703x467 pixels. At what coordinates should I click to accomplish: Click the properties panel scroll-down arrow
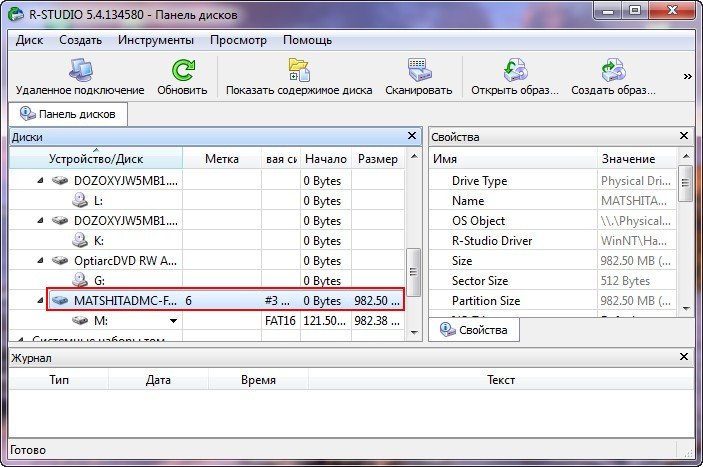point(686,308)
